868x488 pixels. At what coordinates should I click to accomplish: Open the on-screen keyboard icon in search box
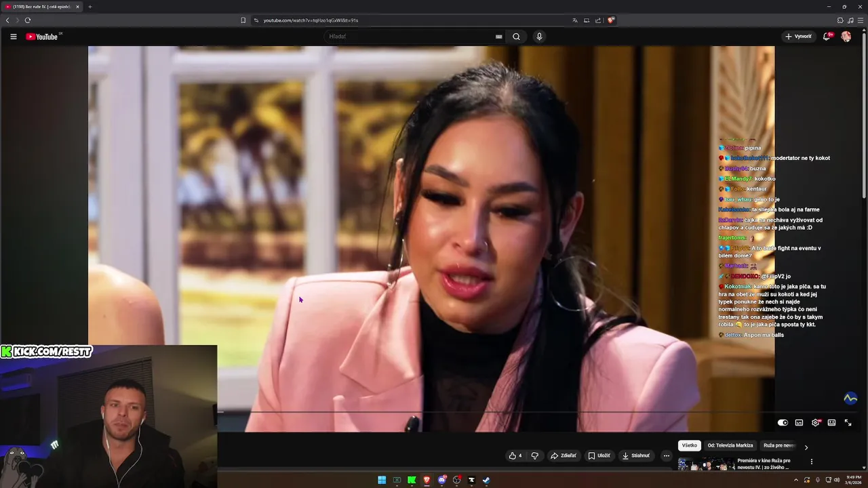point(499,37)
